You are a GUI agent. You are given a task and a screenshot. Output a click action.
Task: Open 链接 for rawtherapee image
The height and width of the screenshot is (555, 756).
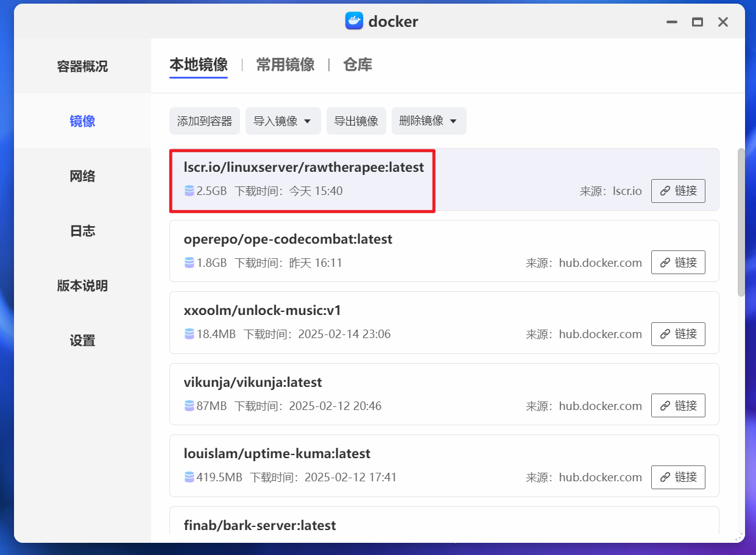[678, 191]
